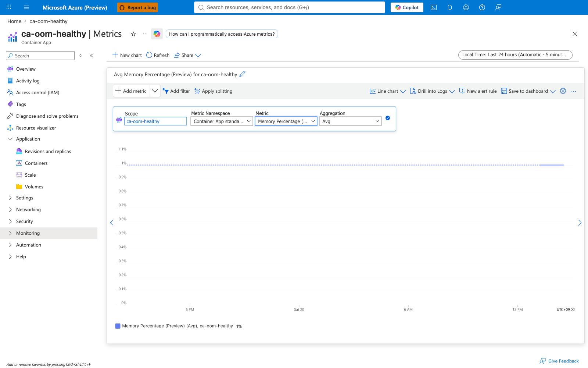Open the Aggregation Avg dropdown
Screen dimensions: 588x368
point(350,121)
